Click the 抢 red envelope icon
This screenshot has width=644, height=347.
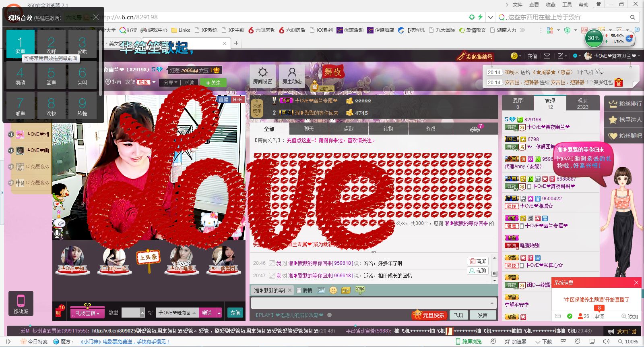[618, 82]
